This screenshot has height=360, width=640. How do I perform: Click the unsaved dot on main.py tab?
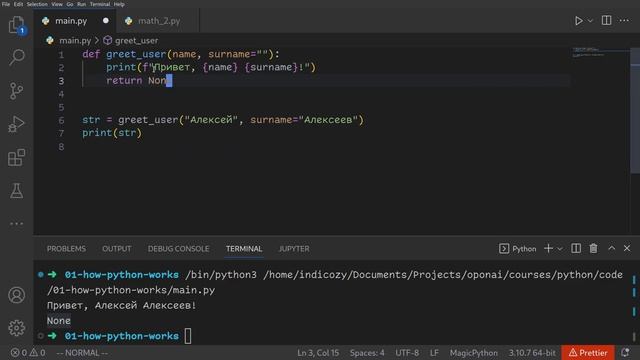106,21
